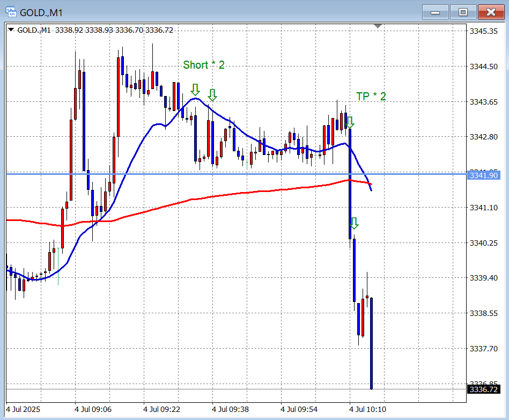
Task: Open the chart menu triangle beside GOLD.,M1
Action: pyautogui.click(x=11, y=30)
